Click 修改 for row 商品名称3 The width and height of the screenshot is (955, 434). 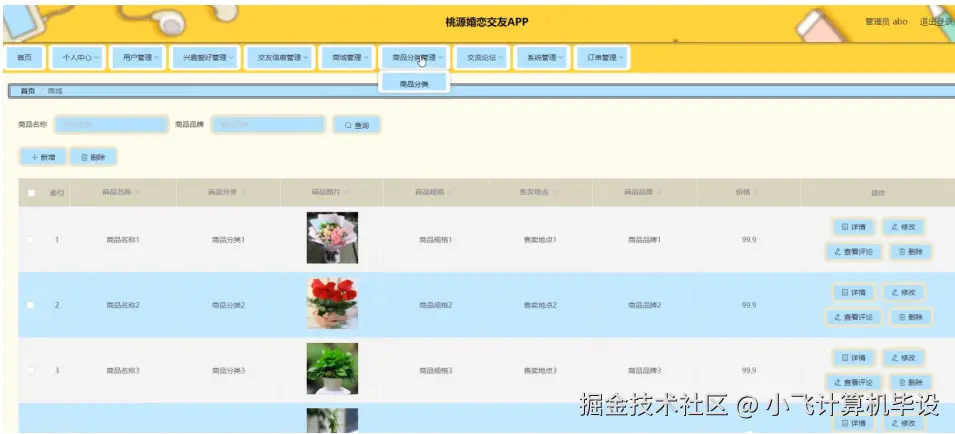pos(904,358)
